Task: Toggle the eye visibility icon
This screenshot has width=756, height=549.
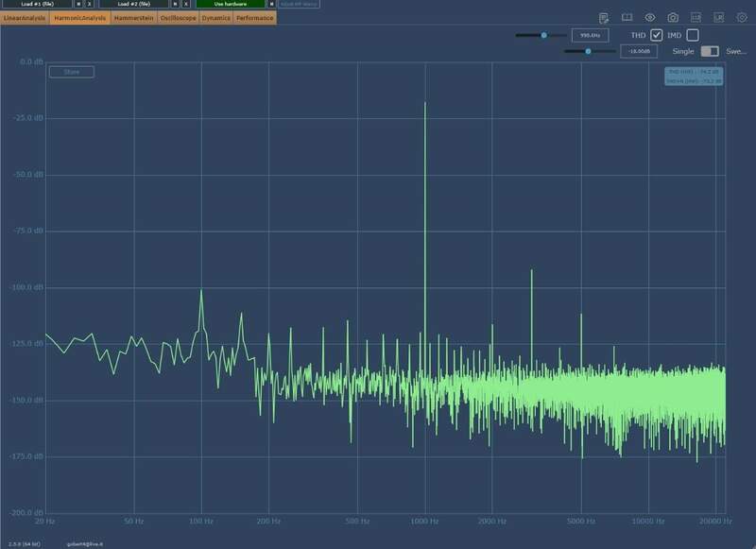Action: pos(650,18)
